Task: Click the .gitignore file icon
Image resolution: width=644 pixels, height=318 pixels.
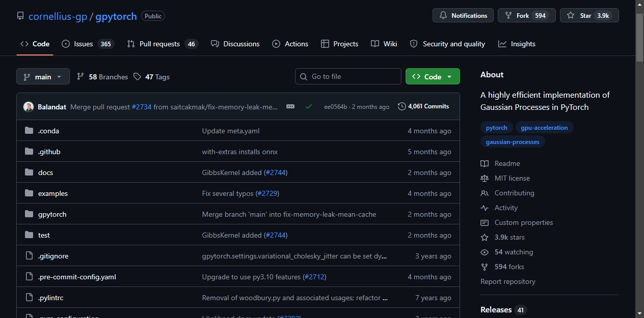Action: (29, 256)
